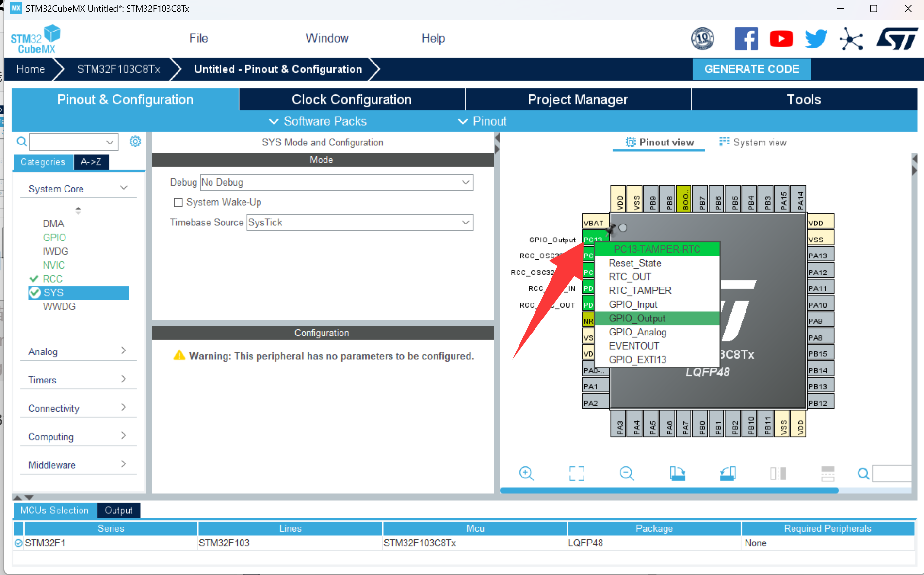Open the Window menu

pyautogui.click(x=327, y=38)
